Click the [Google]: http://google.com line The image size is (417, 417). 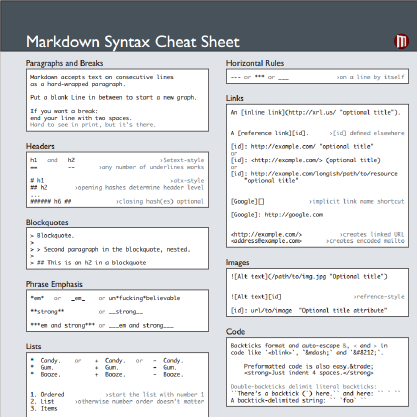277,215
